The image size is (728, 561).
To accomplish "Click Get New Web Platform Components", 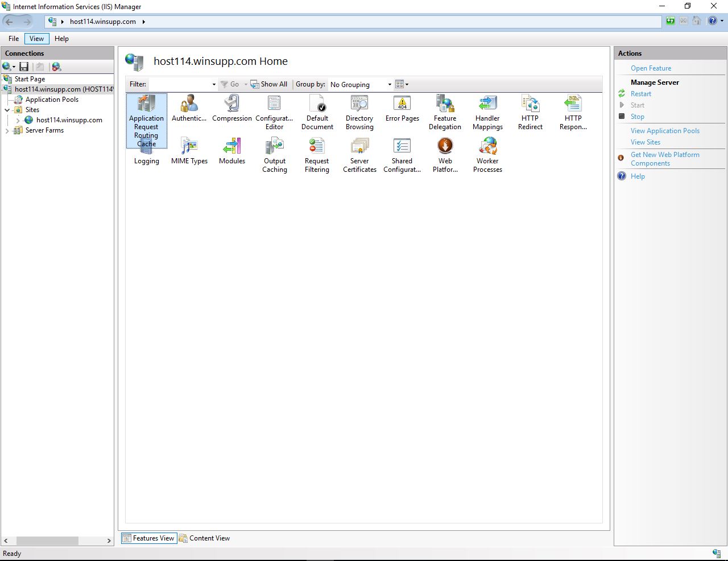I will (x=665, y=159).
